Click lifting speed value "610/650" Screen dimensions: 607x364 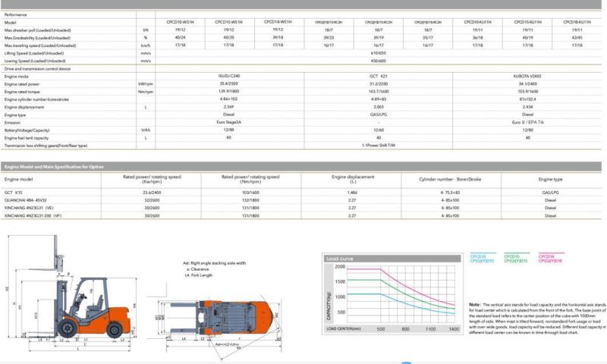378,53
